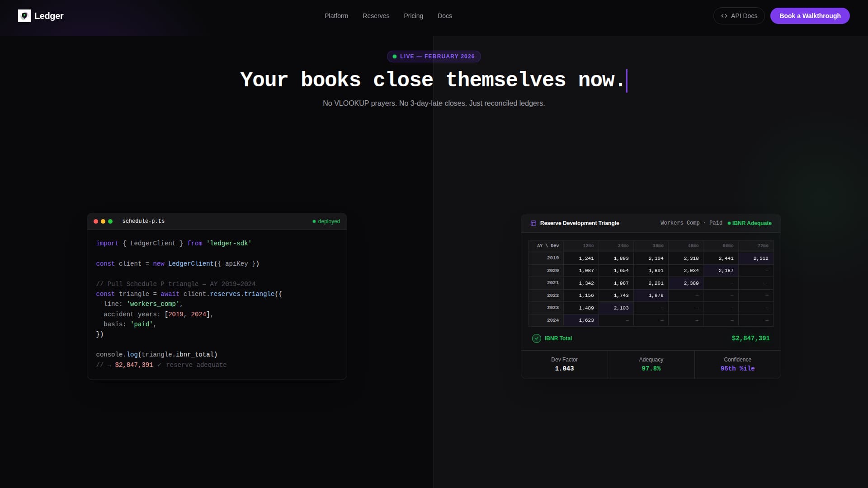Open the API Docs button
The width and height of the screenshot is (868, 488).
(739, 16)
